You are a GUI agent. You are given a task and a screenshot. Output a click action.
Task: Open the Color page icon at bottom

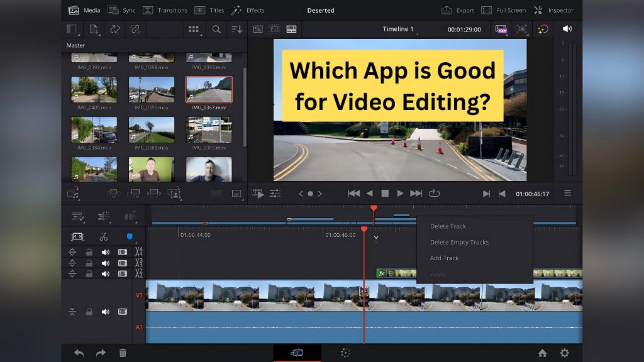(345, 353)
